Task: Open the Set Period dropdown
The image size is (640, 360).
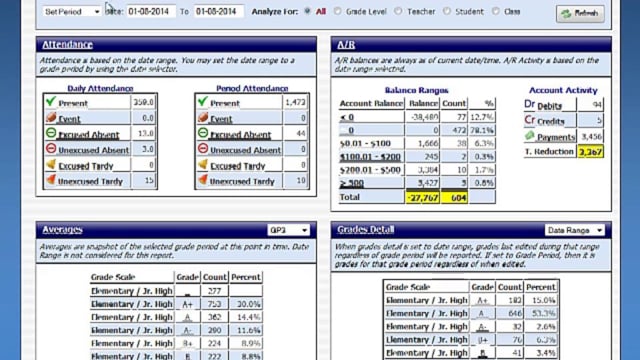Action: (72, 11)
